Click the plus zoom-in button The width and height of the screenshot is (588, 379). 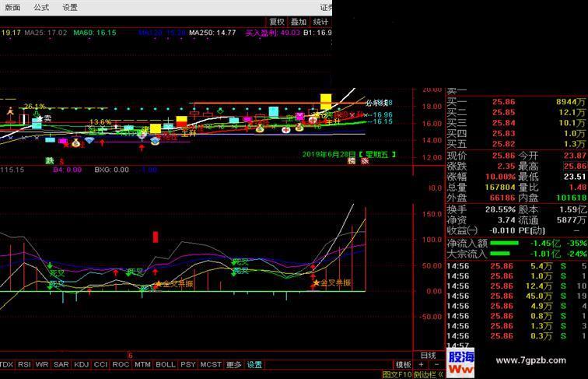point(421,364)
